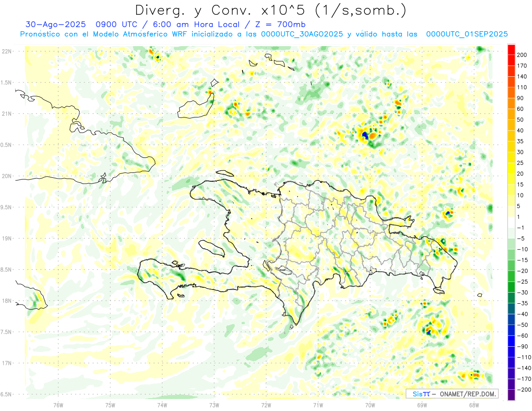Click the '-40' color scale value

pos(523,314)
